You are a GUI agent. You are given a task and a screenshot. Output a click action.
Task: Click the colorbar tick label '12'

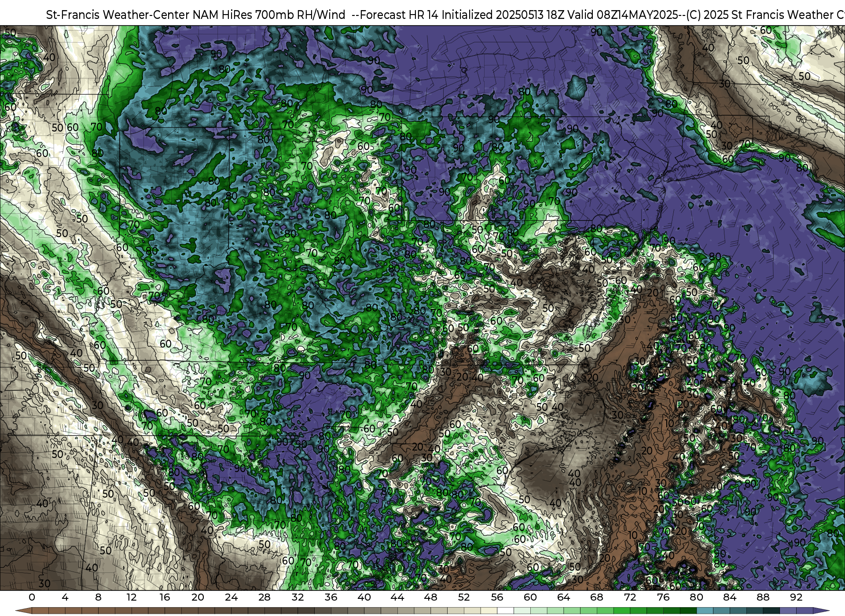(132, 598)
